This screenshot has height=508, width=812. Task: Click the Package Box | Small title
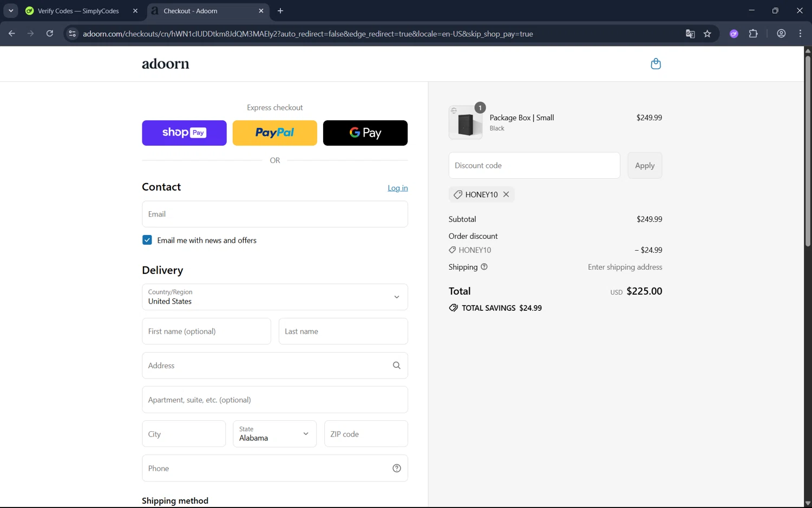[x=522, y=118]
